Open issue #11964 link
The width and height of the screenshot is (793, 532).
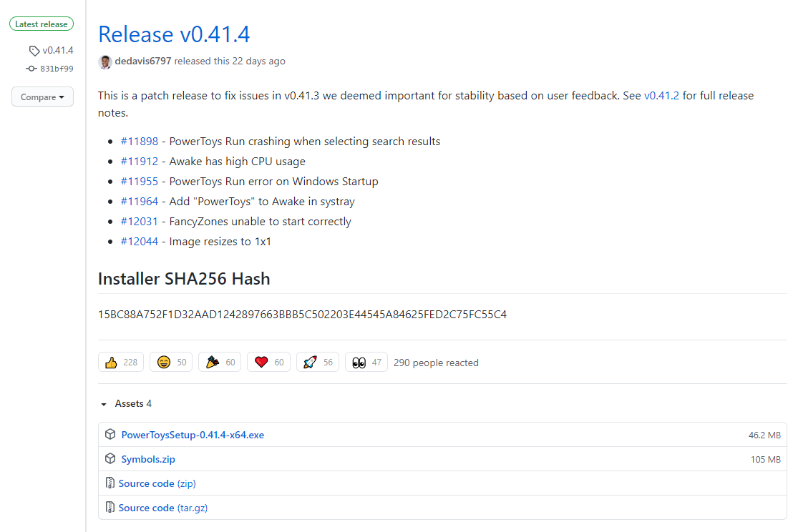click(x=139, y=202)
